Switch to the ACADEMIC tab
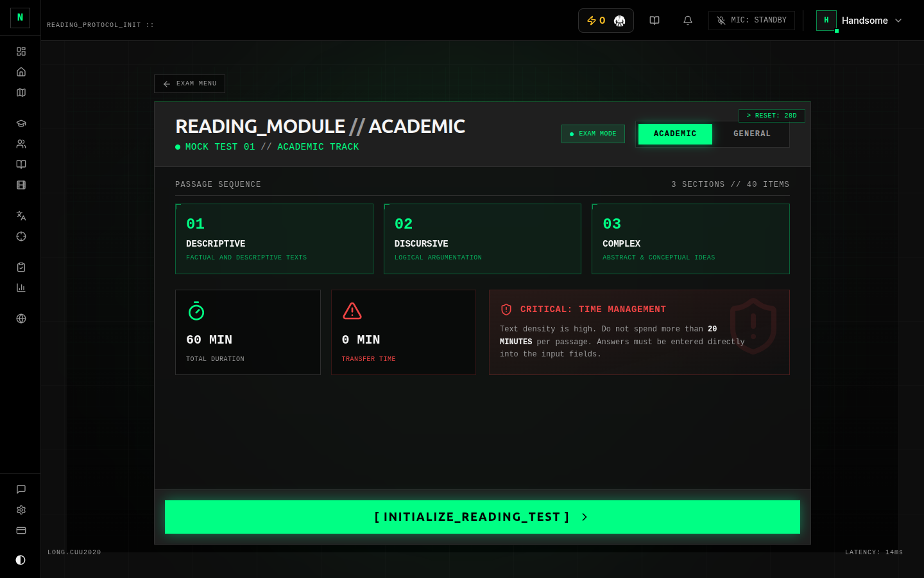924x578 pixels. coord(675,134)
